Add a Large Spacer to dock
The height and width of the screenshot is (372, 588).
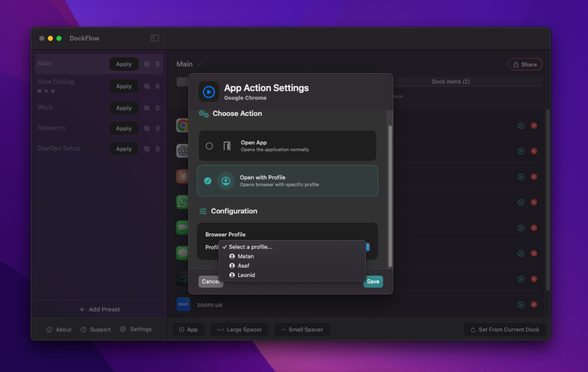pyautogui.click(x=240, y=329)
